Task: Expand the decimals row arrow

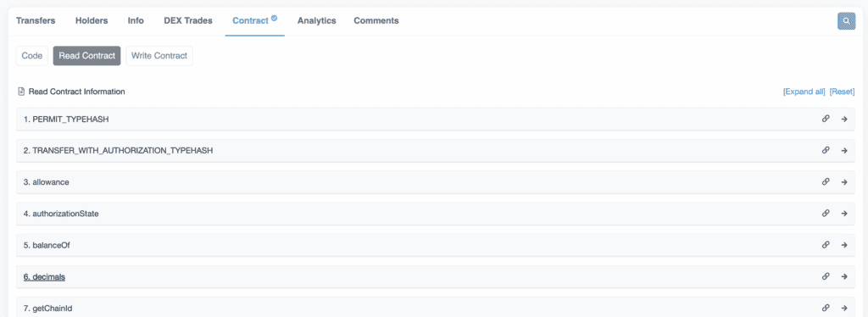Action: (844, 276)
